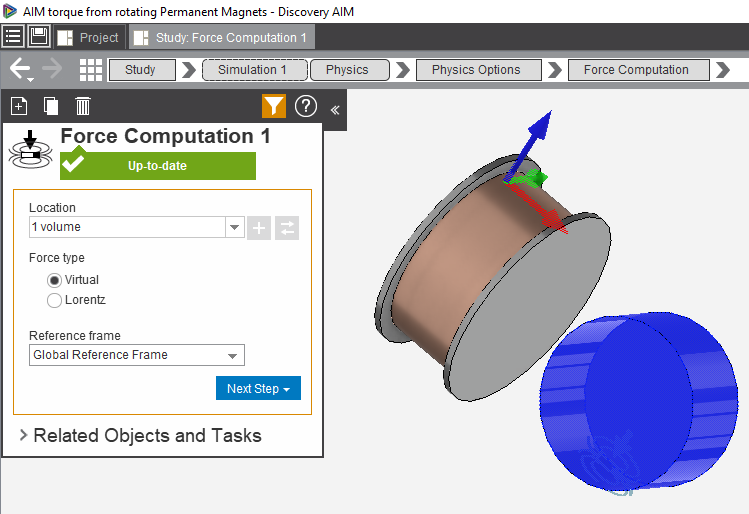The height and width of the screenshot is (514, 749).
Task: Click the Location 1 volume field
Action: click(x=128, y=227)
